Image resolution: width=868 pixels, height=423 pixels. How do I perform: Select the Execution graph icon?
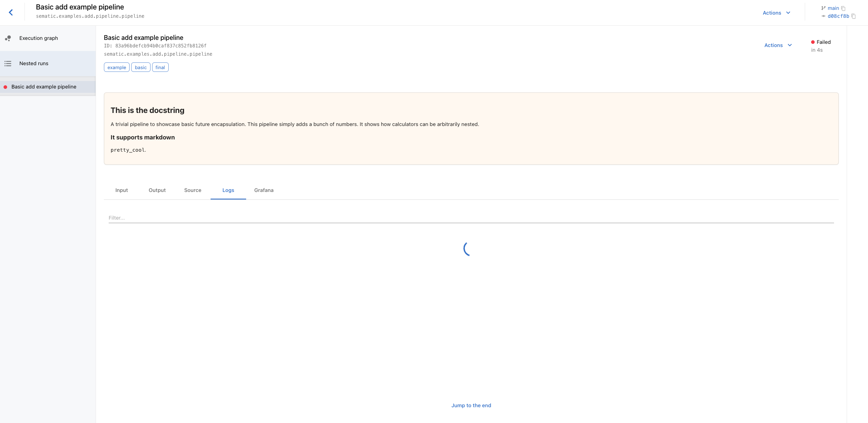point(8,38)
